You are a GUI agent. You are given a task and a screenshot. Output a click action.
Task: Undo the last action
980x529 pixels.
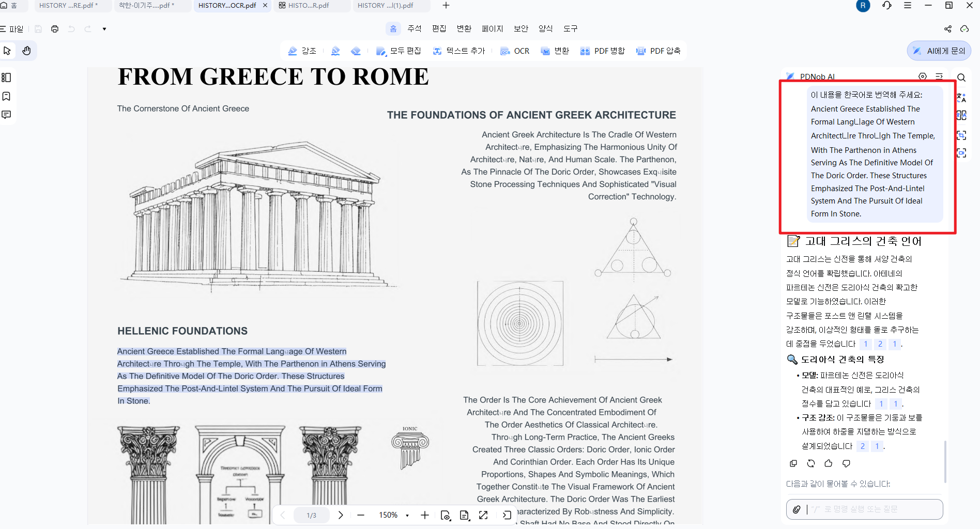[71, 29]
